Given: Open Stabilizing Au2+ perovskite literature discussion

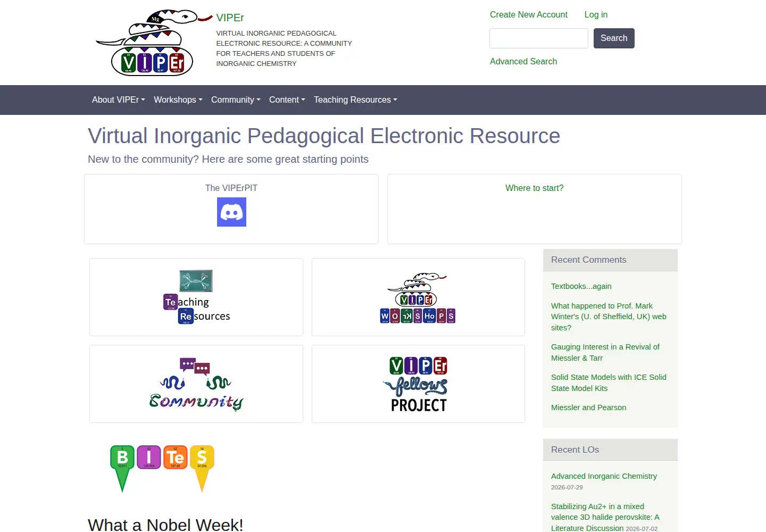Looking at the screenshot, I should 605,517.
